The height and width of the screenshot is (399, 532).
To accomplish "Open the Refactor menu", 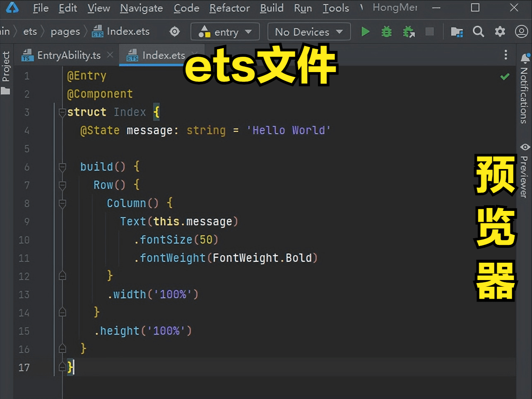I will [229, 8].
